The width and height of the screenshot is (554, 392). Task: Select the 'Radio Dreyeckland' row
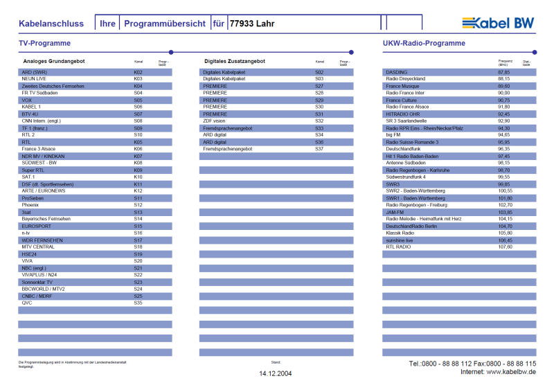coord(459,79)
